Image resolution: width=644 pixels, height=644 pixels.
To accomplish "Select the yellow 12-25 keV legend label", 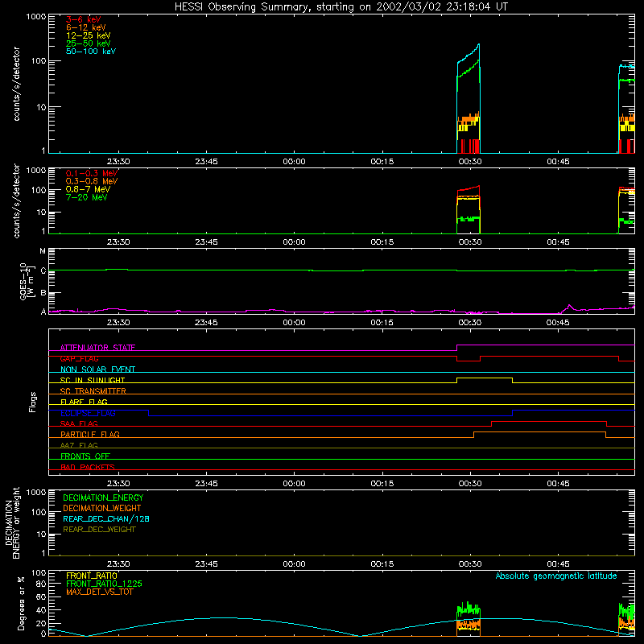I will tap(88, 35).
